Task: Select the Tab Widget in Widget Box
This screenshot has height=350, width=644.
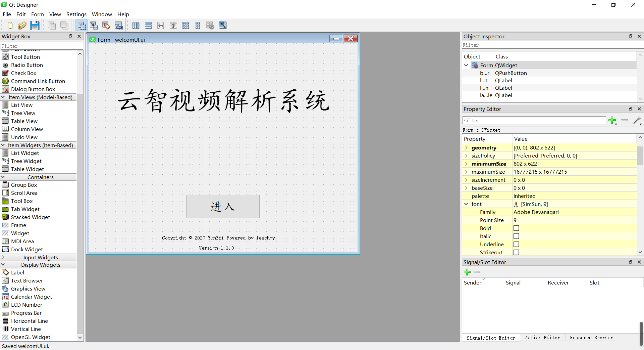Action: pos(25,209)
